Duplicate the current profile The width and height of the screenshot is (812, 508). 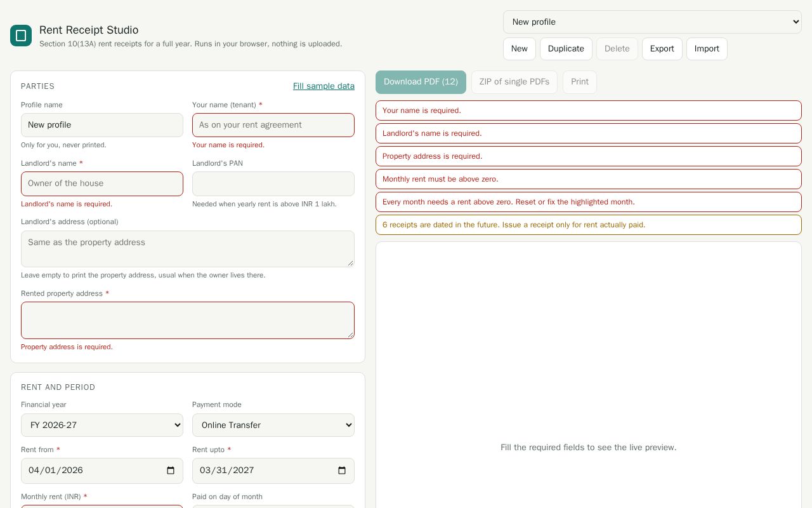click(566, 49)
